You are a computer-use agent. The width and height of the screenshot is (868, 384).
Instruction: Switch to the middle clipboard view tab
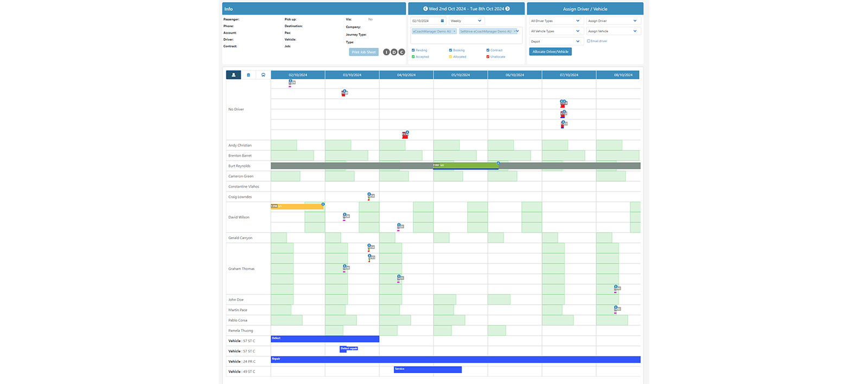pos(248,75)
